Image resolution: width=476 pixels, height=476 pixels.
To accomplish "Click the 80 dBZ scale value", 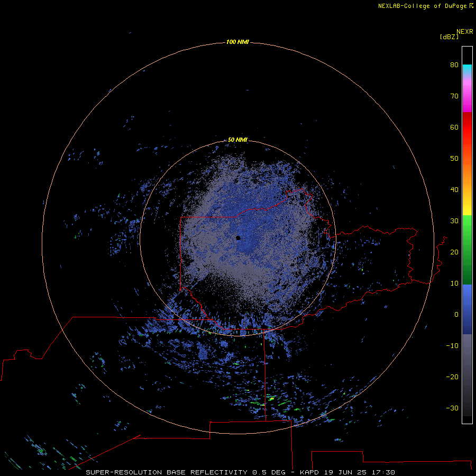I will point(454,65).
